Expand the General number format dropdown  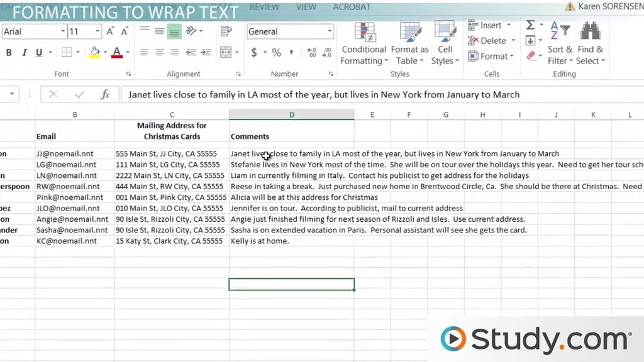[330, 31]
